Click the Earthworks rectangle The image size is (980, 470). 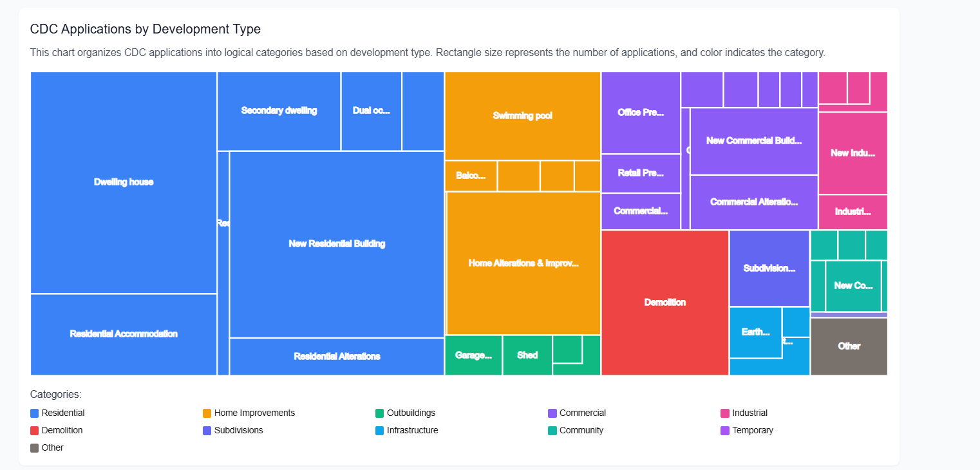tap(754, 332)
